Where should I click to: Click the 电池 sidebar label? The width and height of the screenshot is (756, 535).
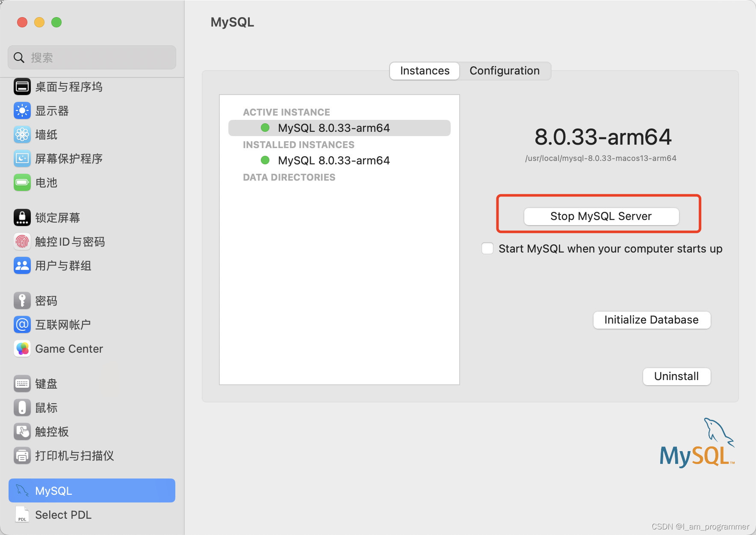(x=46, y=183)
